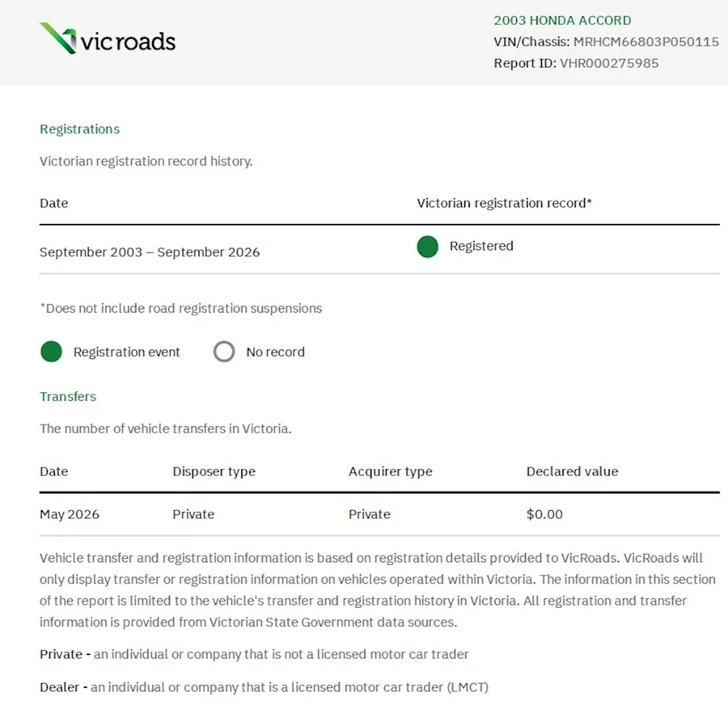Click the VIN number MRHCM66803P050115

(645, 42)
